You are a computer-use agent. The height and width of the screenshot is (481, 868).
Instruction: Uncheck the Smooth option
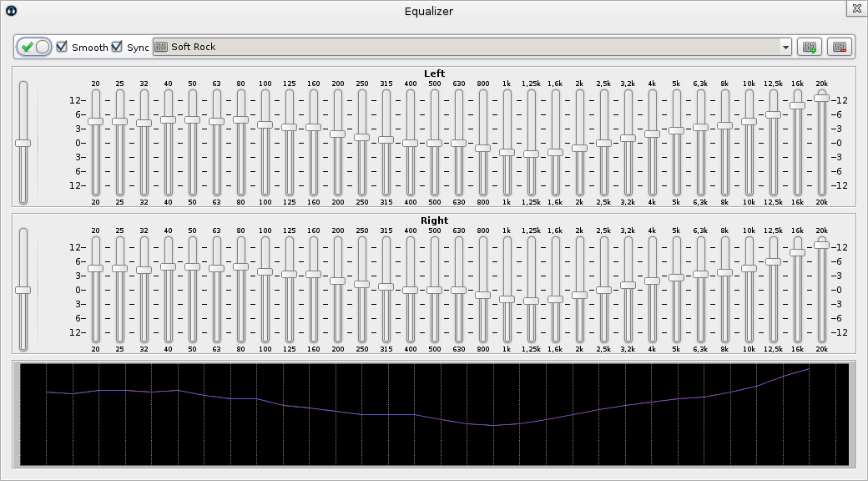click(62, 47)
